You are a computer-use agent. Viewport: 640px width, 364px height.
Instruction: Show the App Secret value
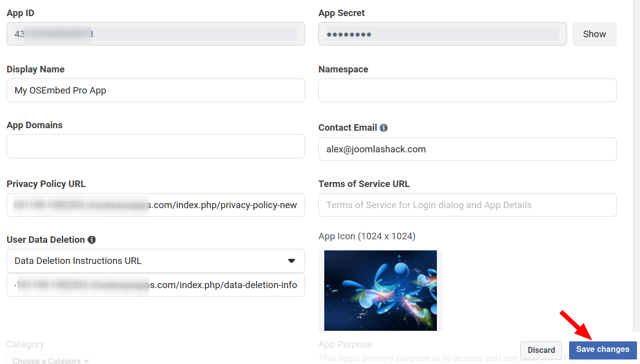point(594,34)
